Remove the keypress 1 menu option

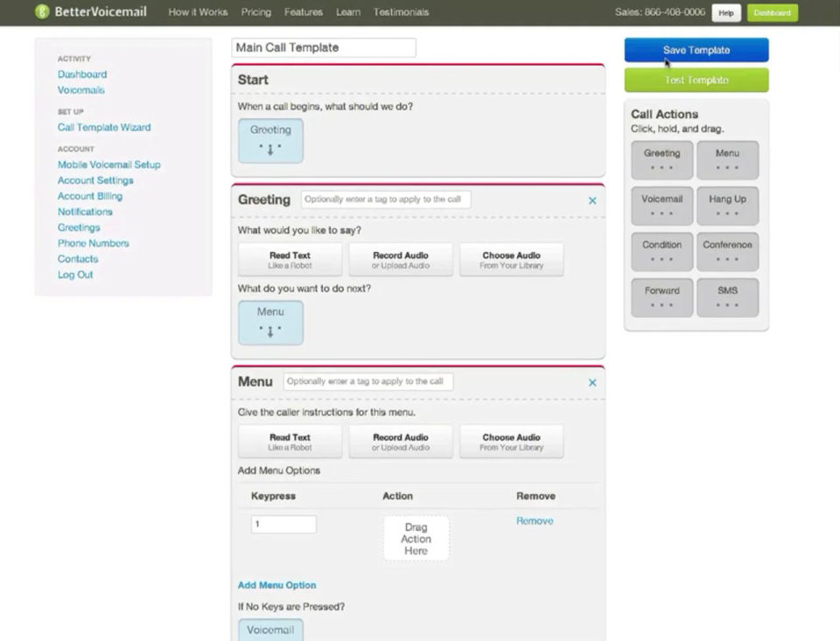point(534,520)
